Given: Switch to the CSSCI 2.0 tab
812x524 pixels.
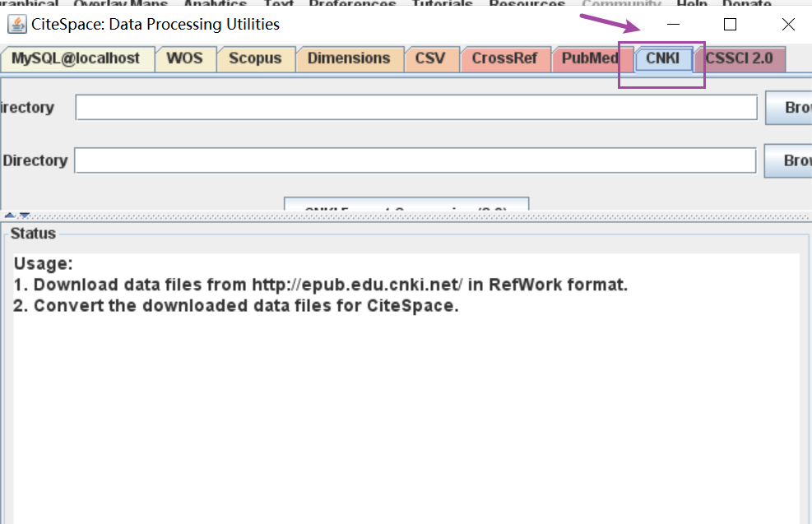Looking at the screenshot, I should [739, 58].
